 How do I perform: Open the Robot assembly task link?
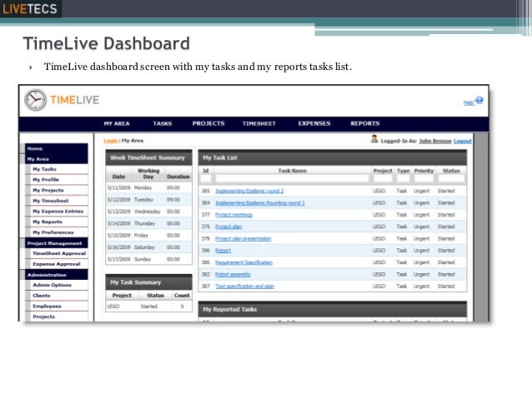[233, 274]
